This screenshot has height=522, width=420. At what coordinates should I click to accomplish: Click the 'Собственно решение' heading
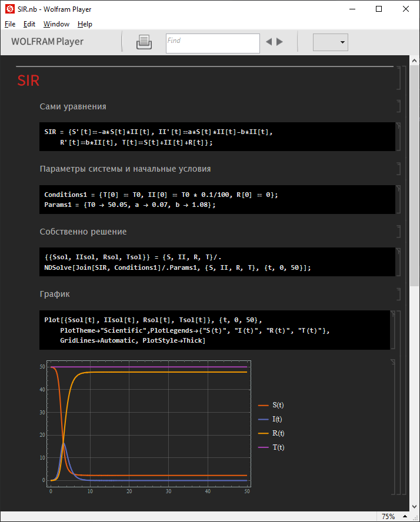coord(84,232)
